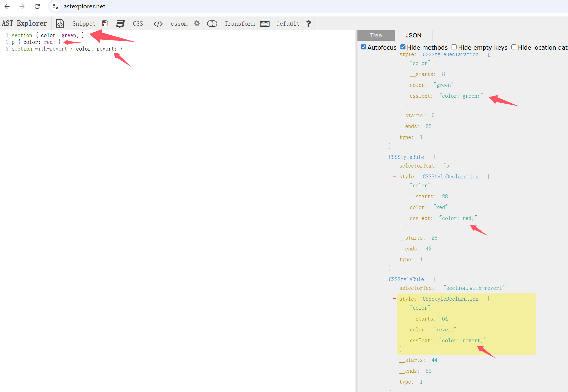Reload the page with browser refresh
568x392 pixels.
(x=37, y=6)
